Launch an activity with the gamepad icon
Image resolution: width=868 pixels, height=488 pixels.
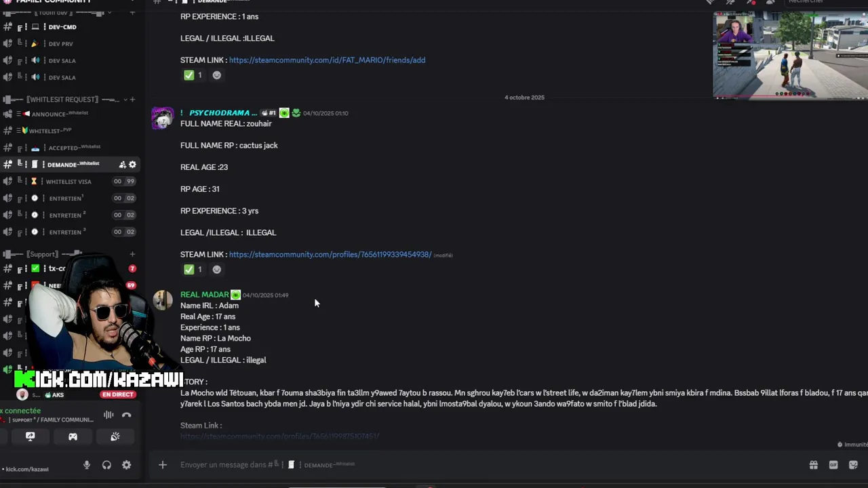pos(73,436)
